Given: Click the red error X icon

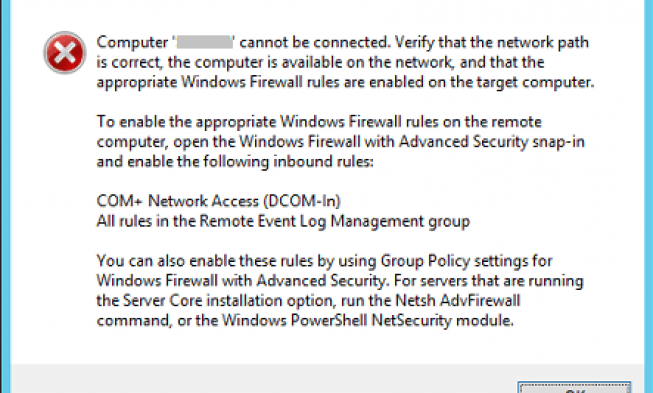Looking at the screenshot, I should (x=65, y=52).
